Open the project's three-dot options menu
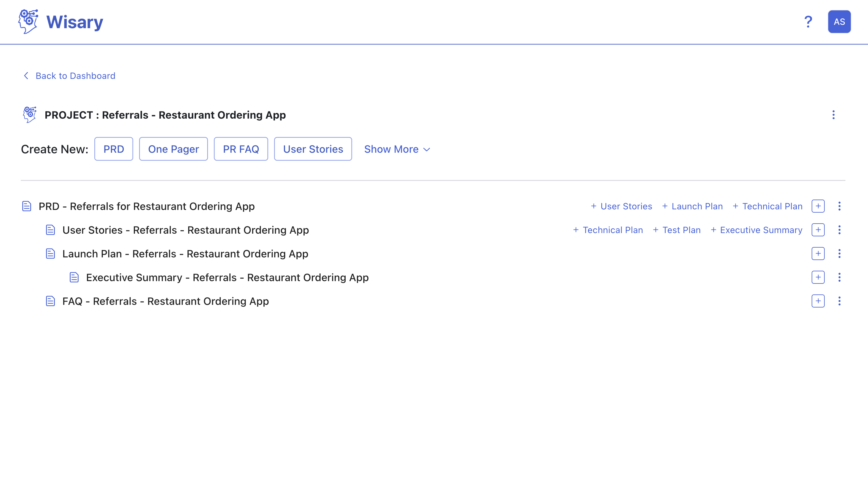 pos(833,115)
